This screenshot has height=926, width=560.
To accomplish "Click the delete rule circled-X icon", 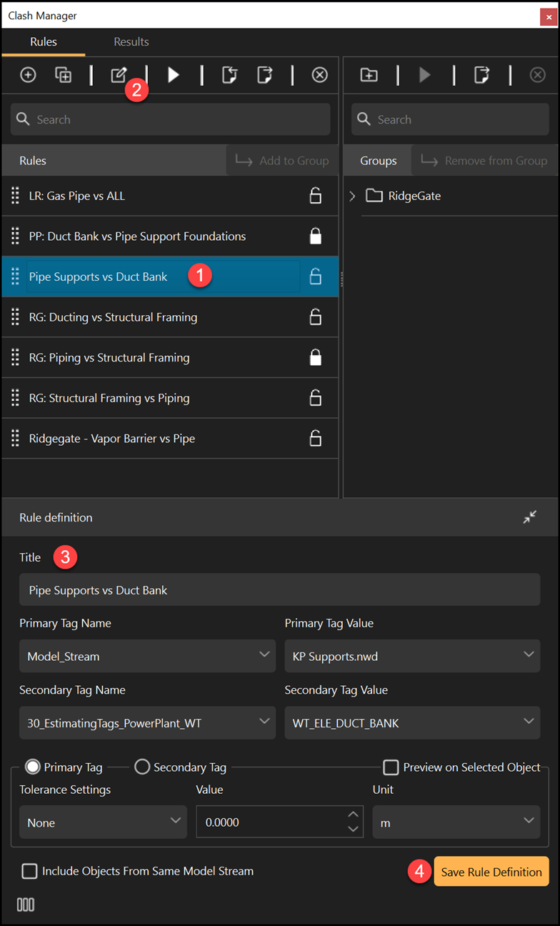I will [320, 75].
